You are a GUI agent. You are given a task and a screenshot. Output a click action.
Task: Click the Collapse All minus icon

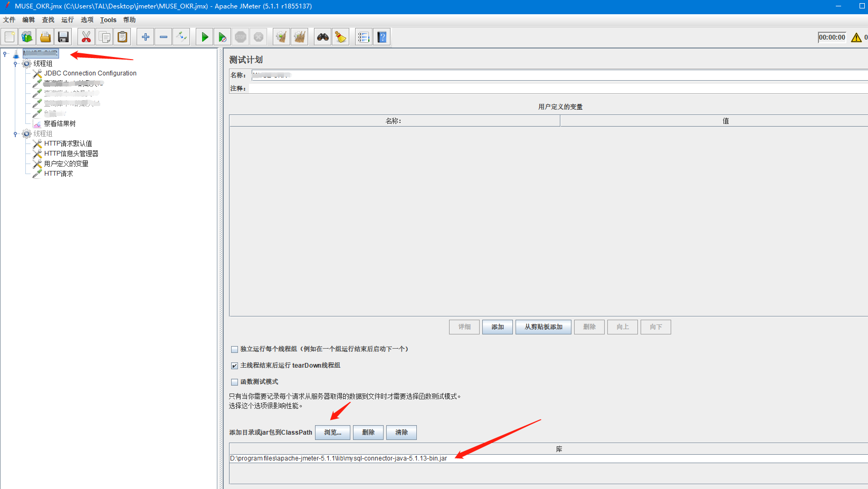[164, 37]
